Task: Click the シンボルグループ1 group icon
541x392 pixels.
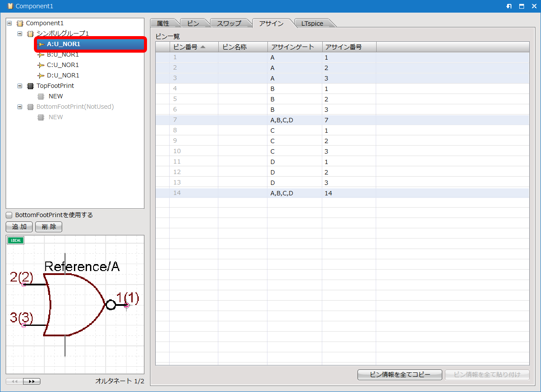Action: [x=30, y=34]
